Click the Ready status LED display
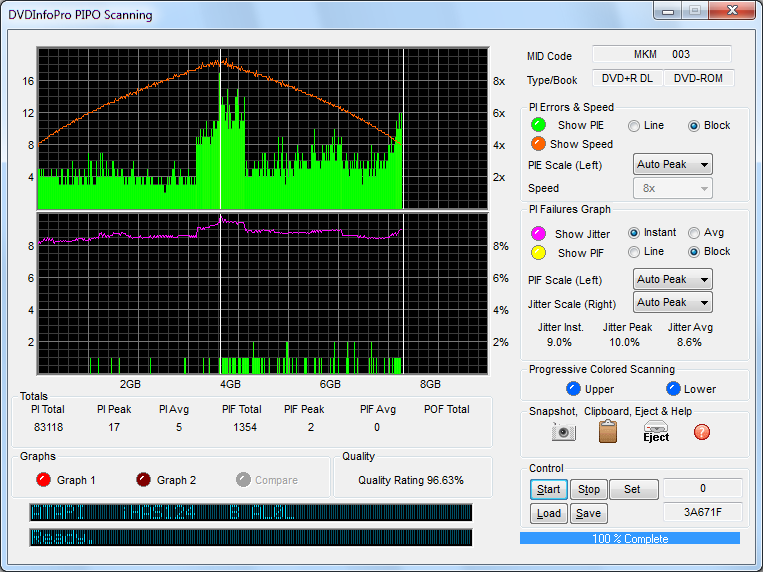The width and height of the screenshot is (763, 572). [251, 537]
